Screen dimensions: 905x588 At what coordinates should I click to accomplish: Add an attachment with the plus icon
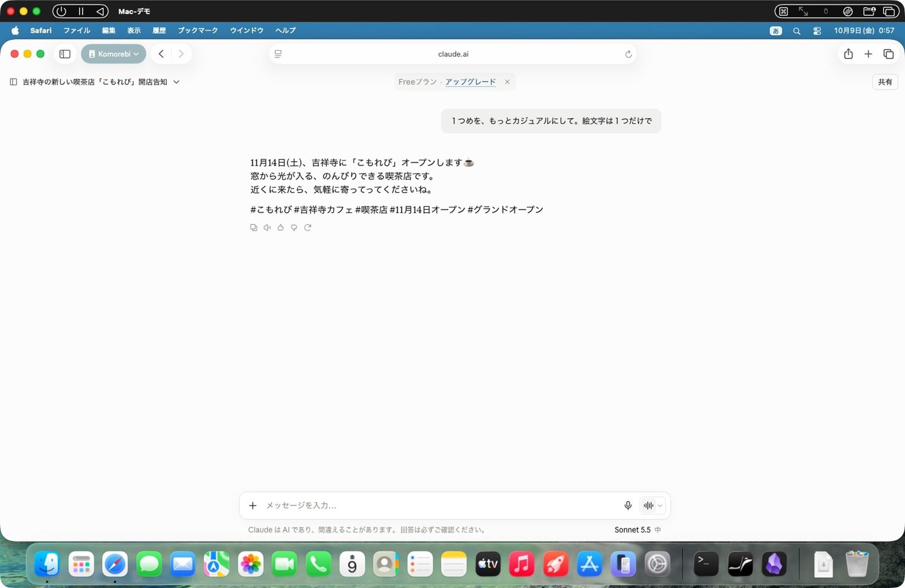pos(253,505)
